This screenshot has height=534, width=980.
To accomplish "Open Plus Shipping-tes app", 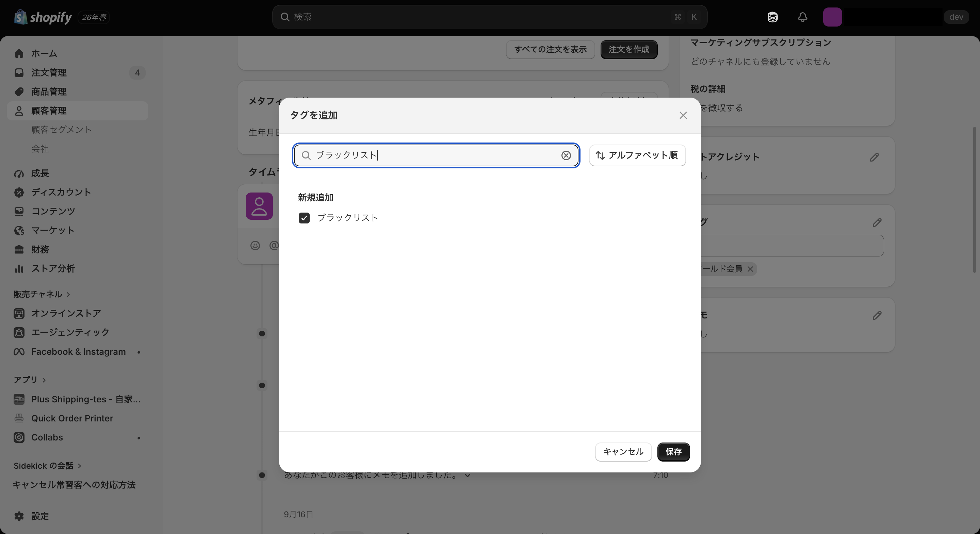I will pyautogui.click(x=77, y=399).
